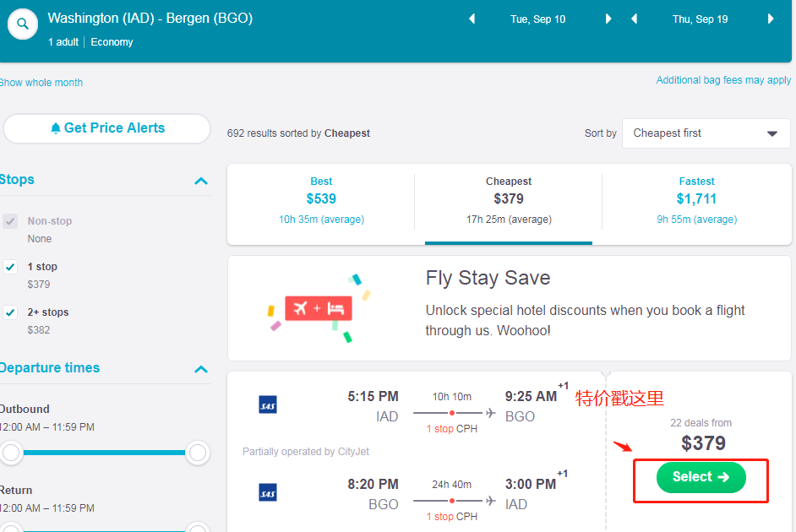This screenshot has width=796, height=532.
Task: Click the SAS logo on return flight
Action: tap(268, 492)
